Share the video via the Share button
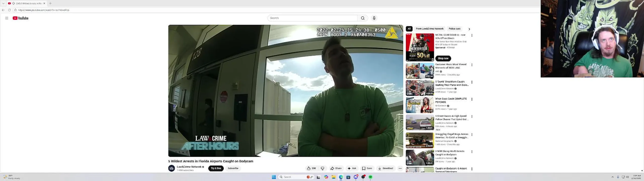The width and height of the screenshot is (644, 181). 336,168
